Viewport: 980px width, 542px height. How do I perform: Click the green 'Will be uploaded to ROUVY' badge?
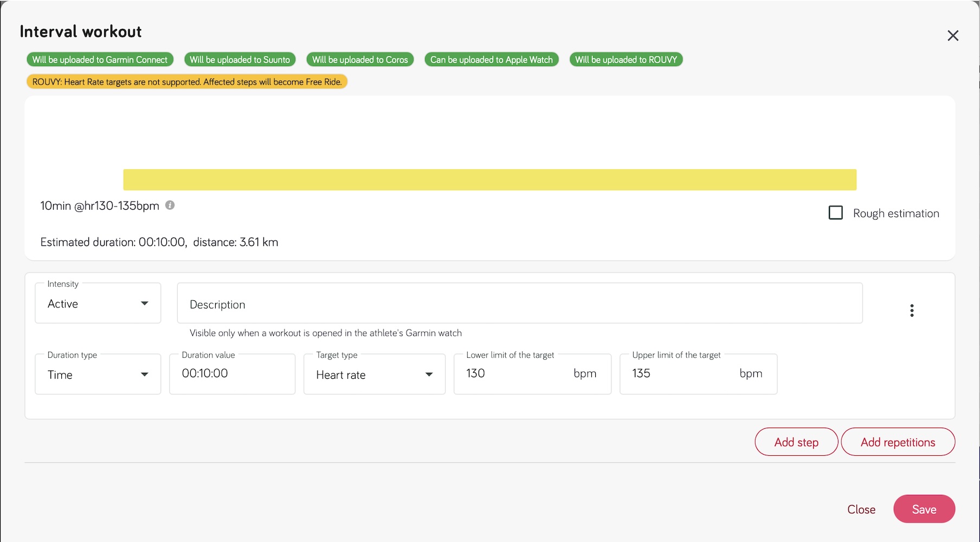pos(626,60)
